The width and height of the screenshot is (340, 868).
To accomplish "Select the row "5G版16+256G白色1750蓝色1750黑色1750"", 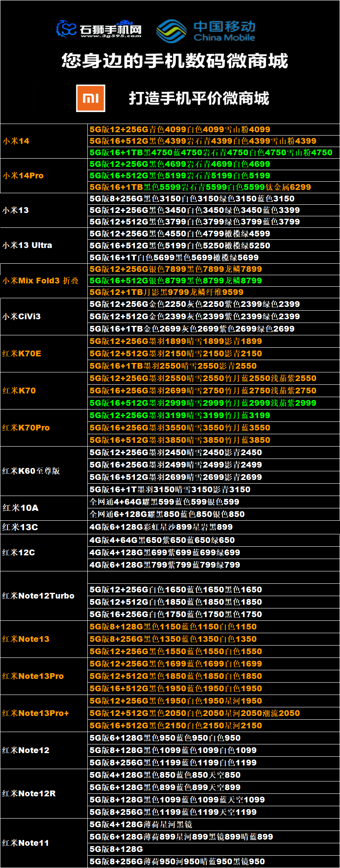I will [x=214, y=614].
